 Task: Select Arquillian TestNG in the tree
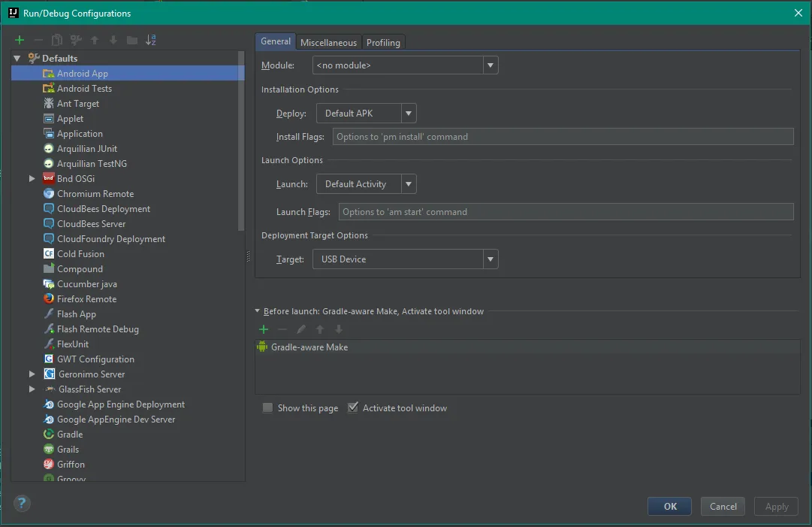92,163
